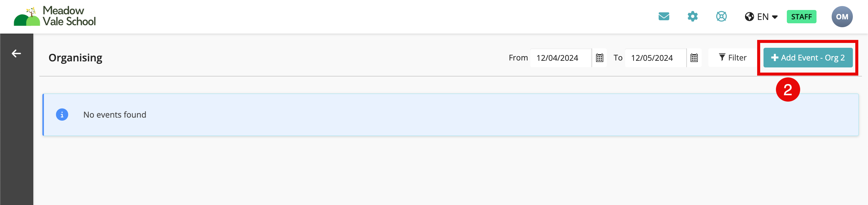Click the funnel icon in Filter
Viewport: 868px width, 205px height.
pos(722,57)
